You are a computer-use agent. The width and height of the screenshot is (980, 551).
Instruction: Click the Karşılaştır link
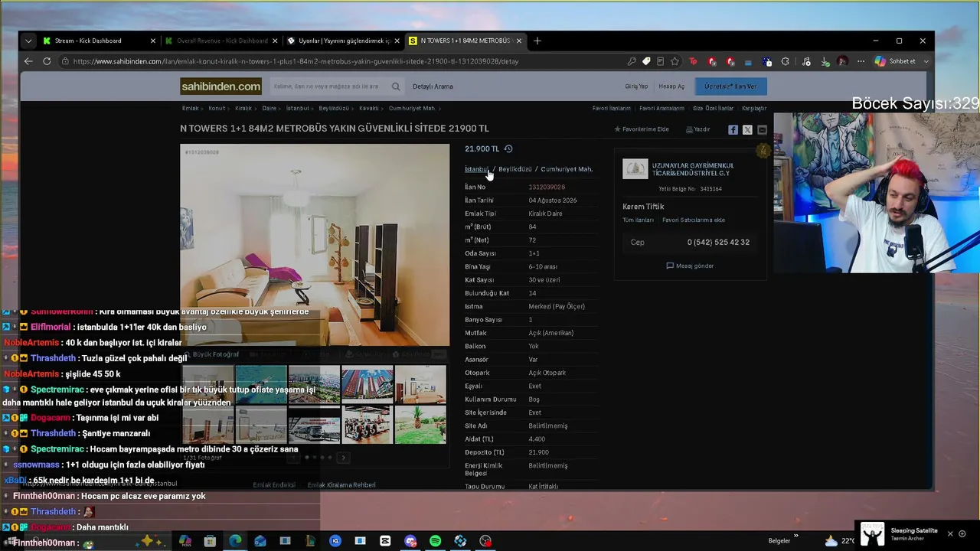(x=754, y=109)
